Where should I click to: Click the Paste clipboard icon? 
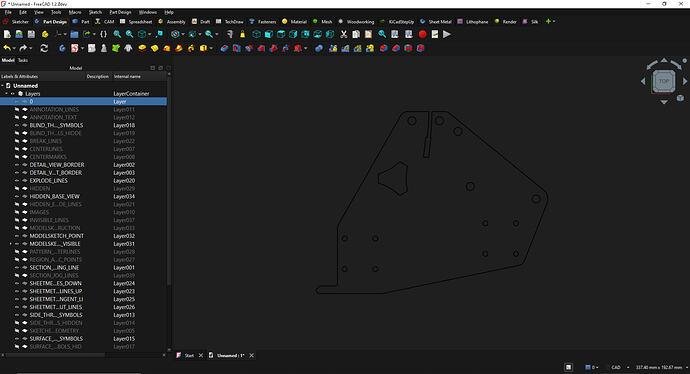click(368, 34)
